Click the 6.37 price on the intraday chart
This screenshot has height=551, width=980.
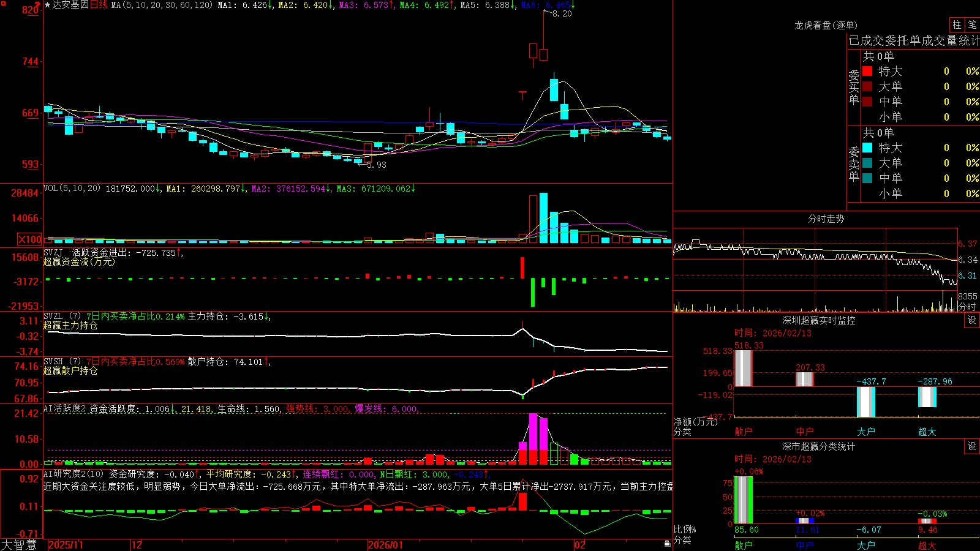pyautogui.click(x=968, y=244)
